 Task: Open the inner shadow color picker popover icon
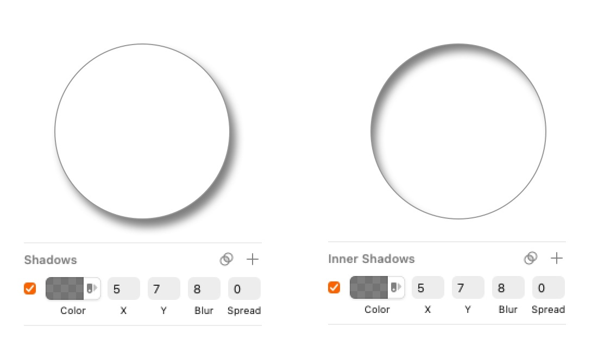(397, 287)
